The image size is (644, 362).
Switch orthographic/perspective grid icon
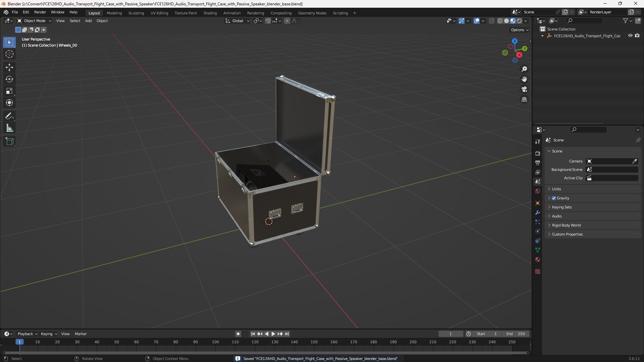pyautogui.click(x=524, y=100)
